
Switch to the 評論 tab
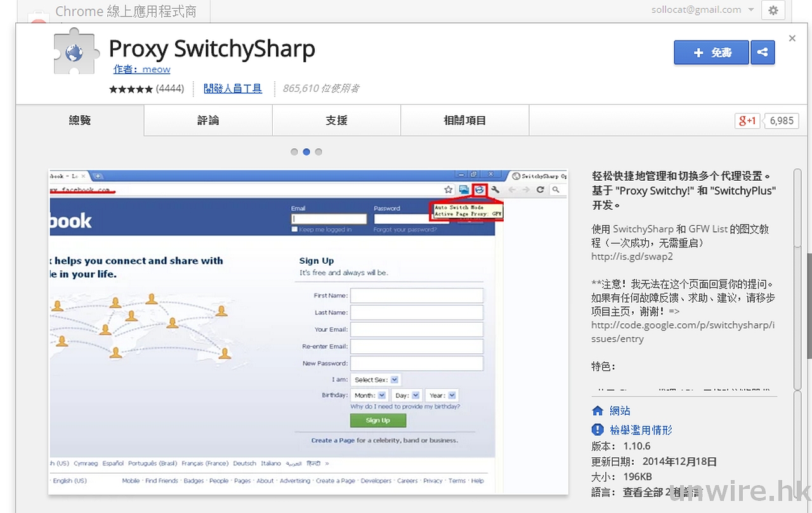click(x=208, y=120)
